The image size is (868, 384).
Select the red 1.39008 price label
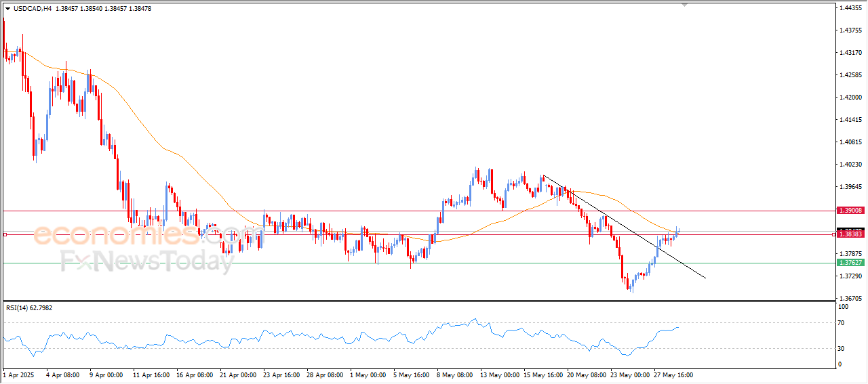850,211
